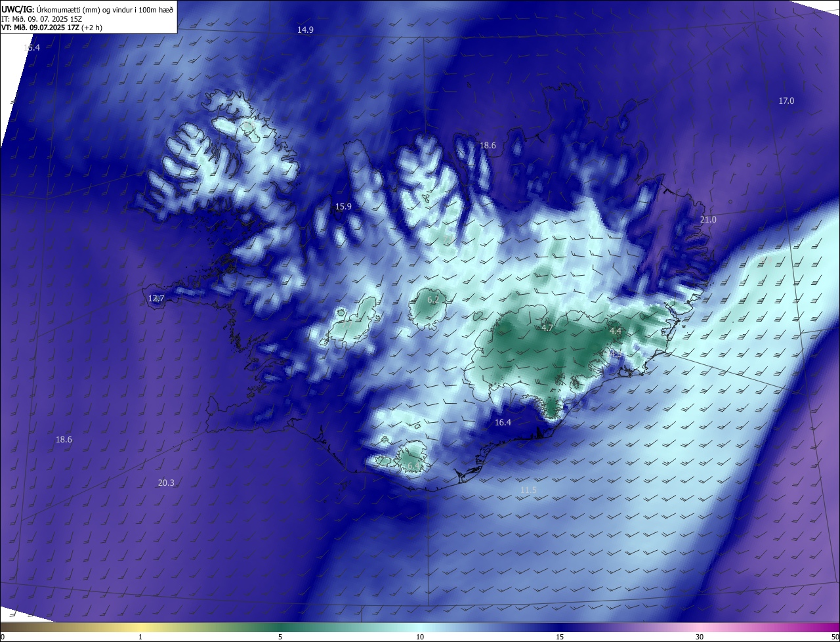Image resolution: width=840 pixels, height=642 pixels.
Task: Click the 6.2 value on the green glacier
Action: [x=433, y=300]
